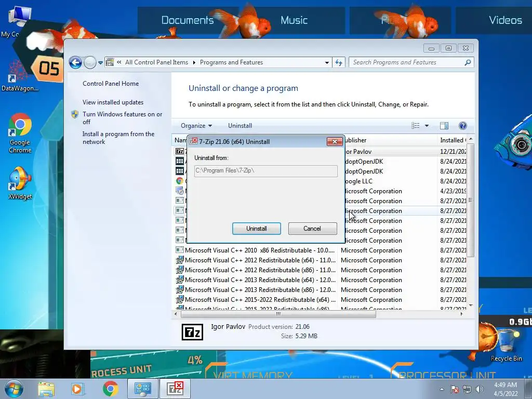Click the scroll down arrow of list
This screenshot has height=399, width=532.
(471, 305)
